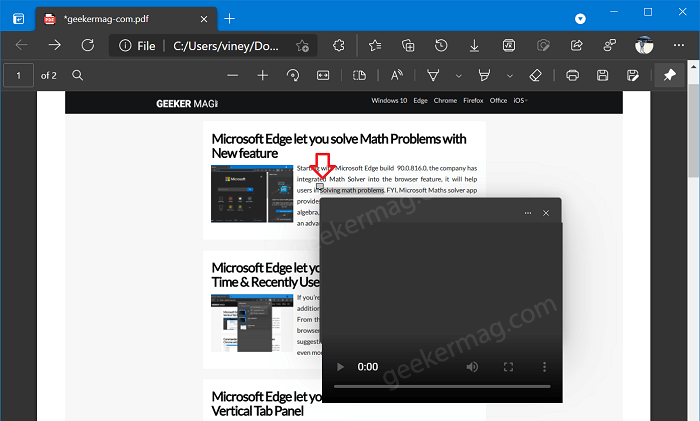Select the Draw pen tool

[x=433, y=75]
